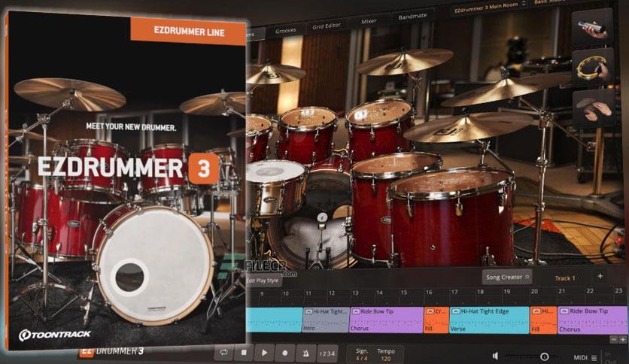Select the hand claps percussion thumbnail

click(594, 108)
